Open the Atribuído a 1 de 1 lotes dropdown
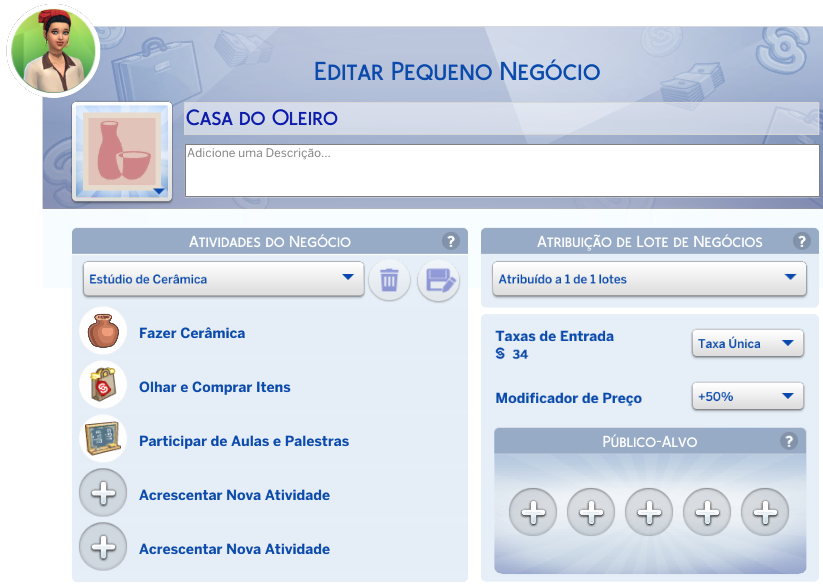This screenshot has height=588, width=823. click(649, 279)
